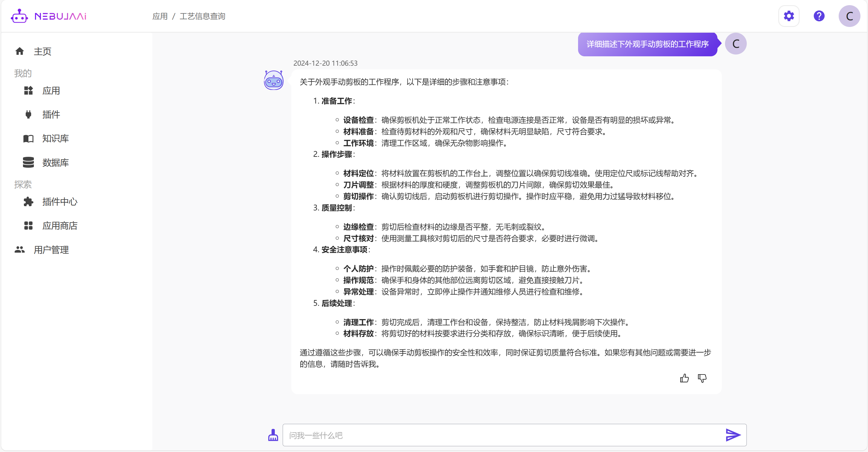Image resolution: width=868 pixels, height=452 pixels.
Task: Open help with the question mark icon
Action: point(819,16)
